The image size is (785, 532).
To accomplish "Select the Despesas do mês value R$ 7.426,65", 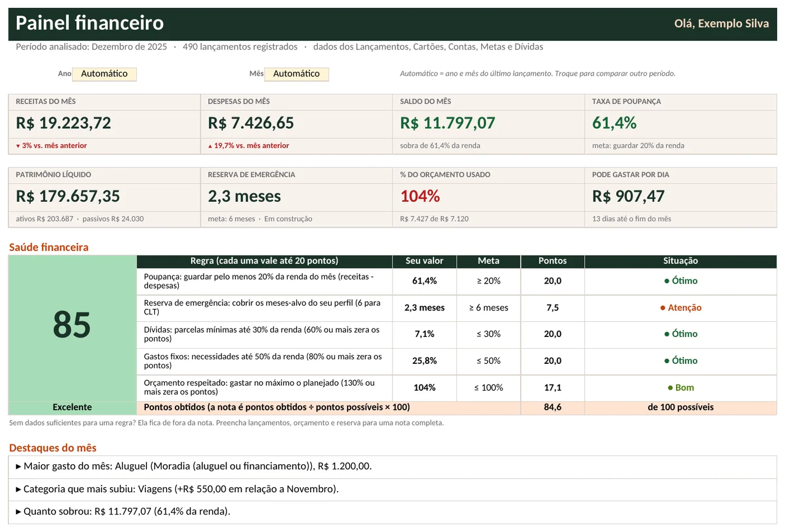I will pyautogui.click(x=251, y=123).
